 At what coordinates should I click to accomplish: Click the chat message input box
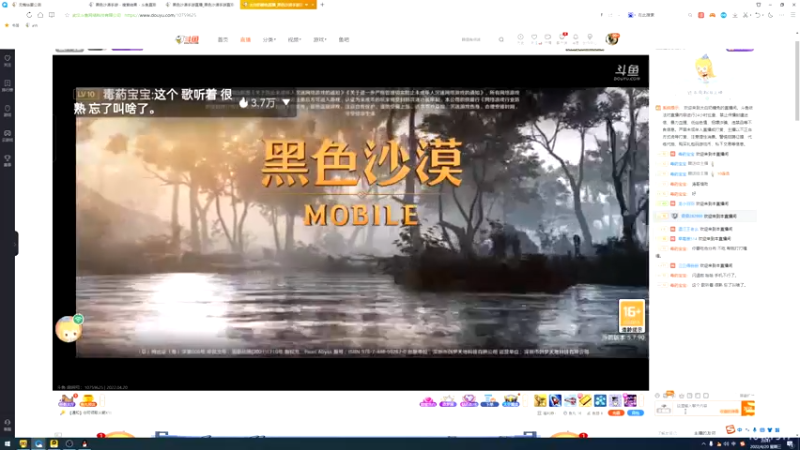[707, 408]
